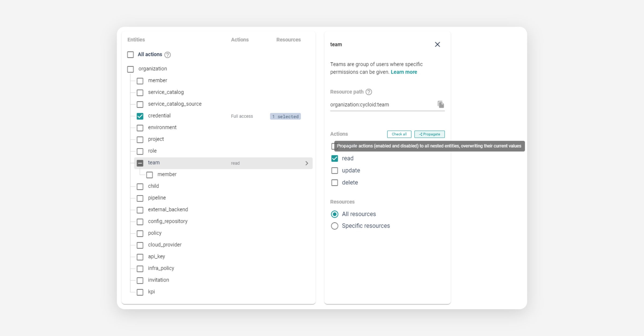Expand the team row chevron
The height and width of the screenshot is (336, 644).
coord(307,163)
